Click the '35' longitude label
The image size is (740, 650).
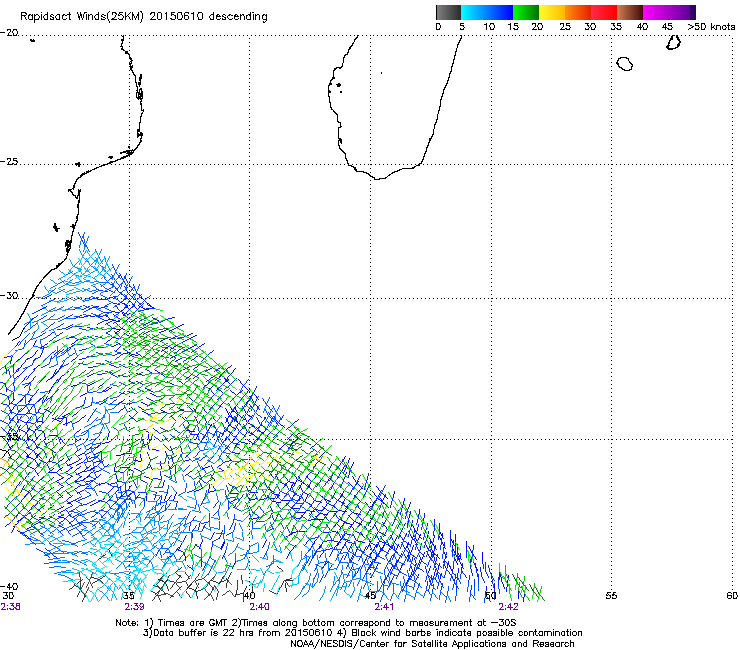click(x=128, y=596)
